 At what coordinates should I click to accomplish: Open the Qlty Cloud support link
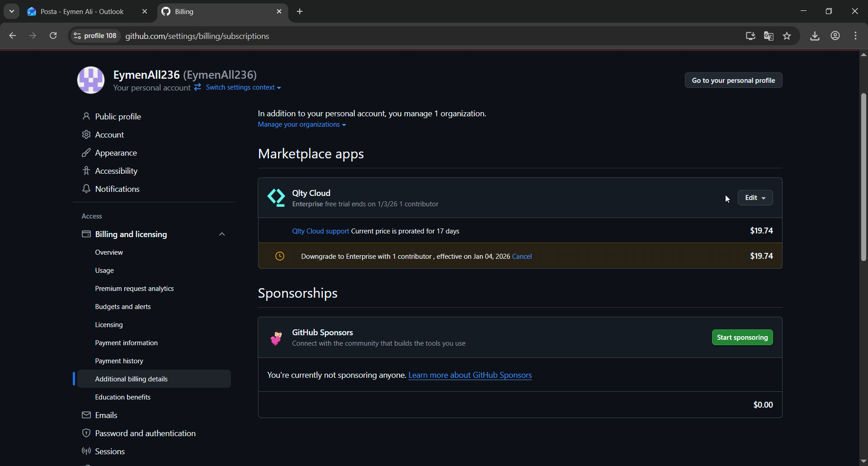(x=321, y=231)
